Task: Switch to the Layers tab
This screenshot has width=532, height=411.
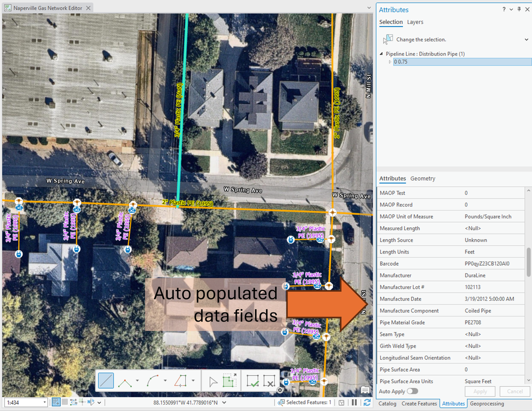Action: 415,22
